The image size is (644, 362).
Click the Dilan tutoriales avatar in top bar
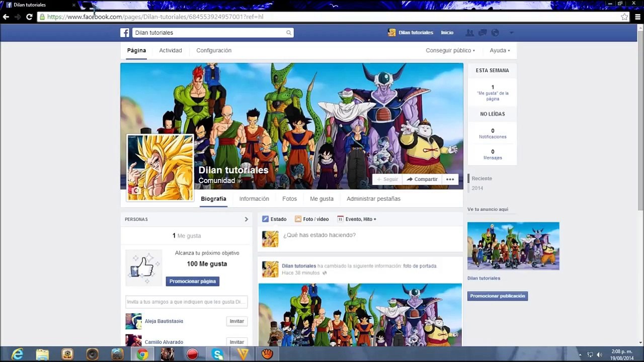coord(392,33)
